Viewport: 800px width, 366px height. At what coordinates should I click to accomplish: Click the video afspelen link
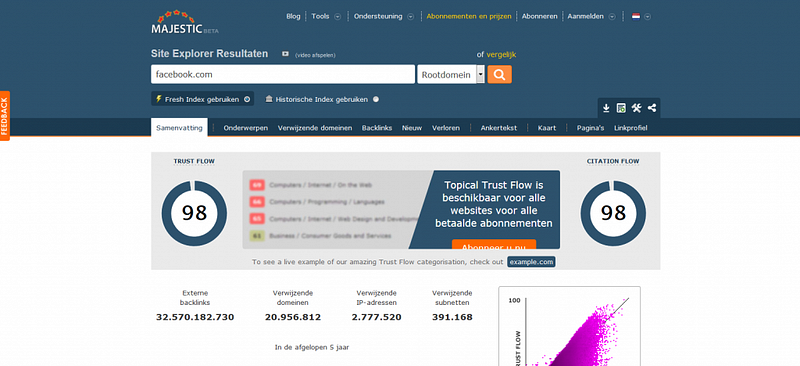[x=315, y=55]
